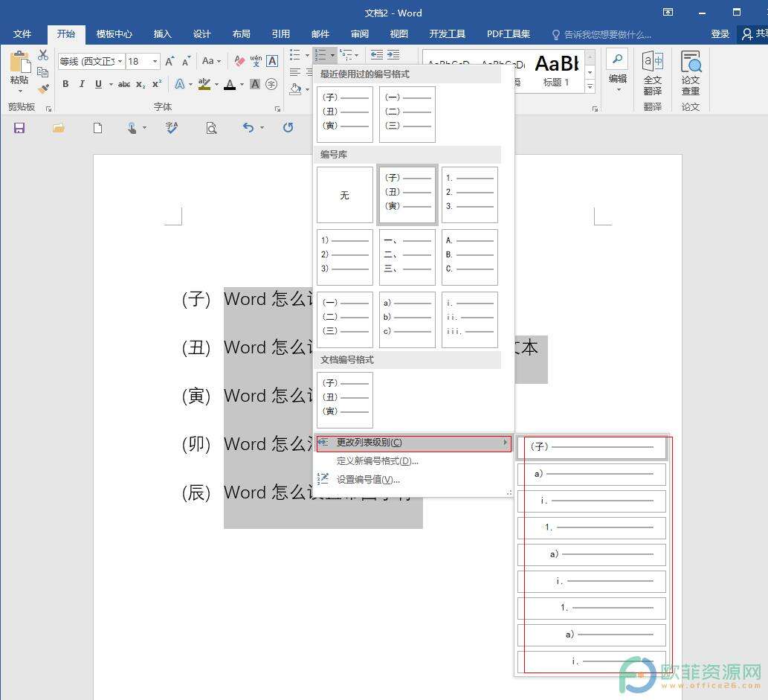768x700 pixels.
Task: Open the phonetic guide wén icon
Action: pos(256,61)
